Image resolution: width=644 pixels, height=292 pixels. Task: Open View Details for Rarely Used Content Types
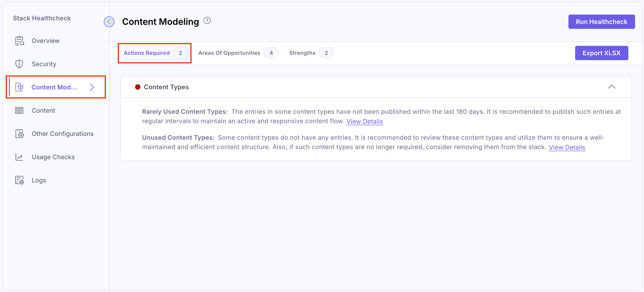tap(364, 121)
